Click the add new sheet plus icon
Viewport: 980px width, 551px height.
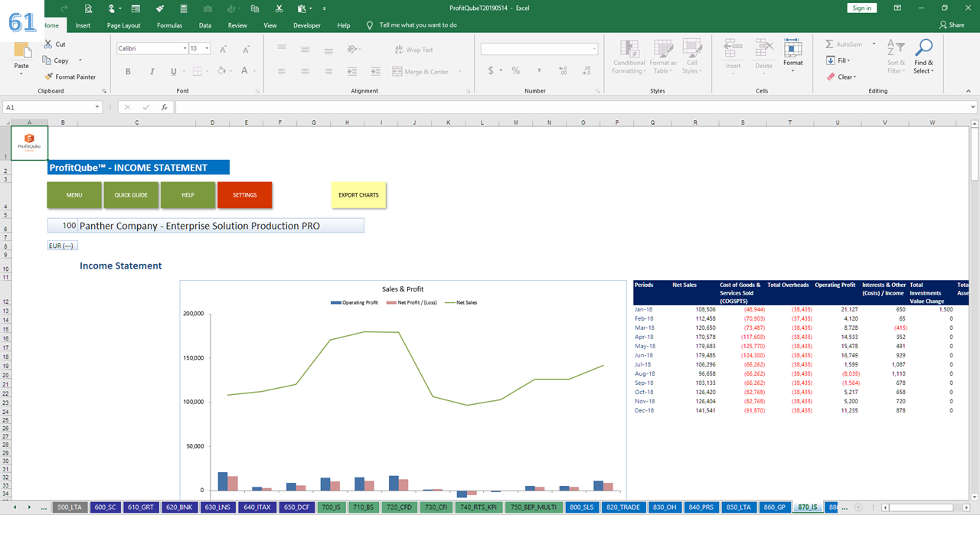point(858,507)
